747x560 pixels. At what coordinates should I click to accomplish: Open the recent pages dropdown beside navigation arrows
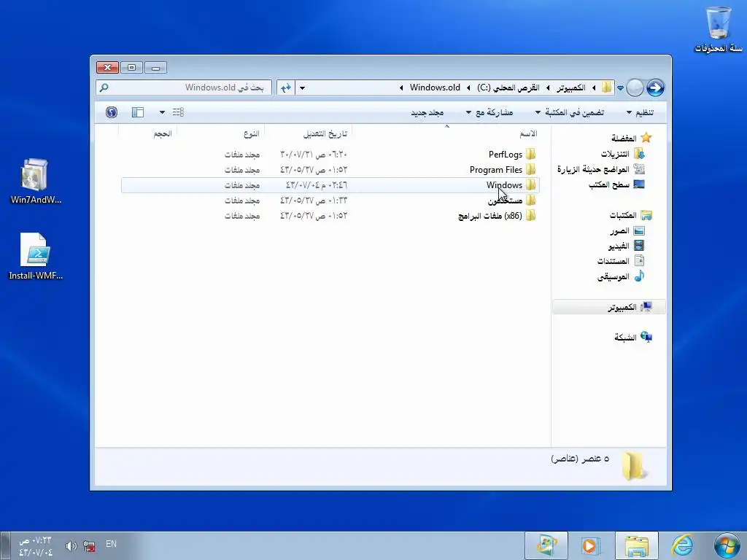620,88
